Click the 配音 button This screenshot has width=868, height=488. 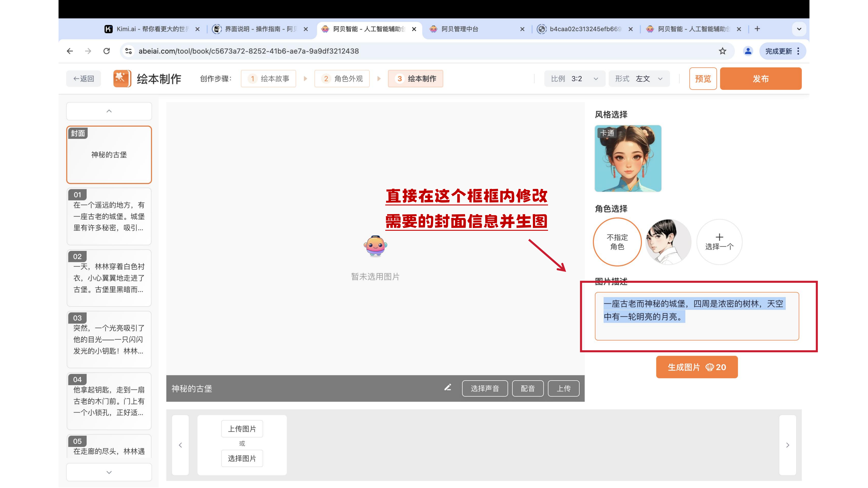pyautogui.click(x=528, y=389)
